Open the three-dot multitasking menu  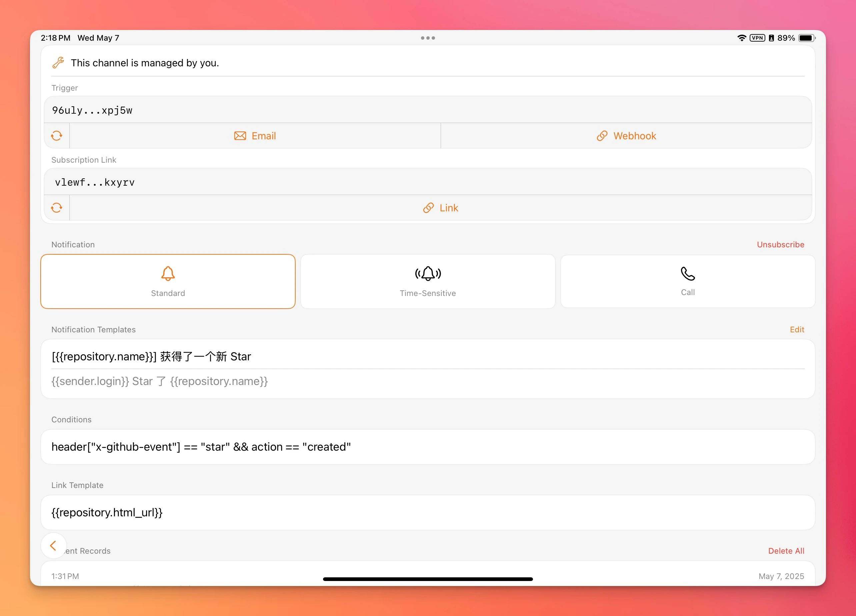[428, 38]
